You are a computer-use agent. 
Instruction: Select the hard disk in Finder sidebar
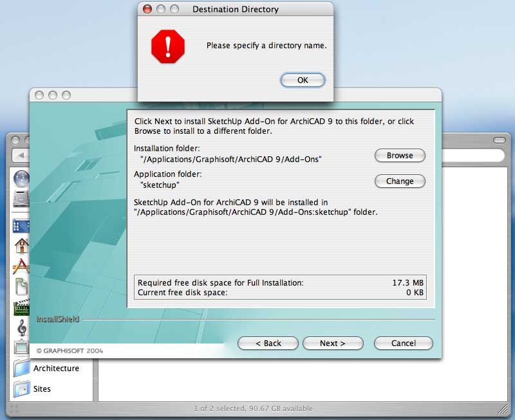click(x=22, y=199)
